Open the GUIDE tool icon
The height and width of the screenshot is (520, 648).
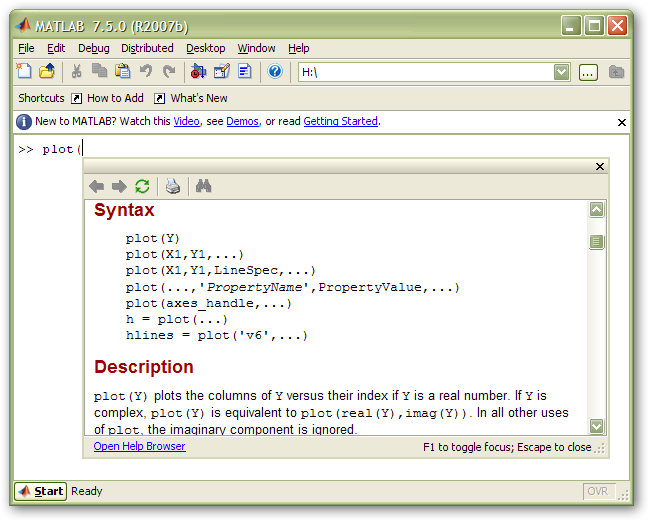(221, 71)
